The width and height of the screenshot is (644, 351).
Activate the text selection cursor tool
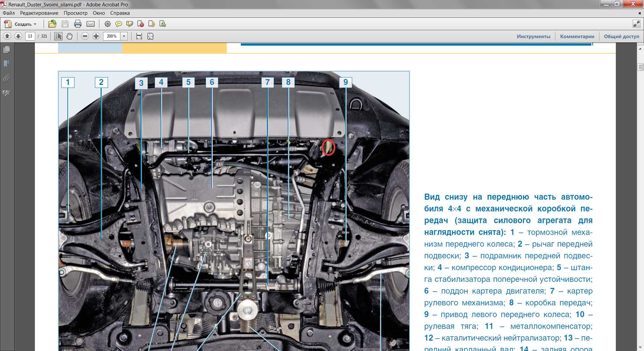[x=58, y=36]
